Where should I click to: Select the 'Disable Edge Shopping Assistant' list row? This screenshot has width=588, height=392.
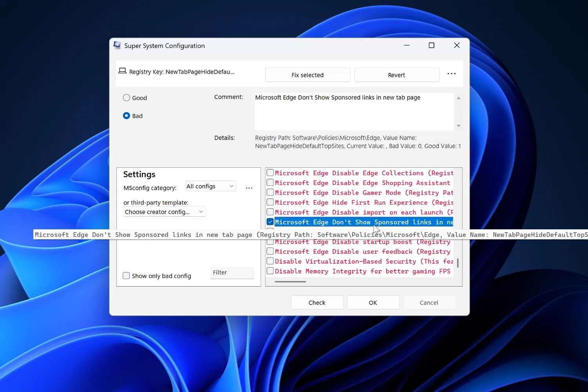[364, 183]
